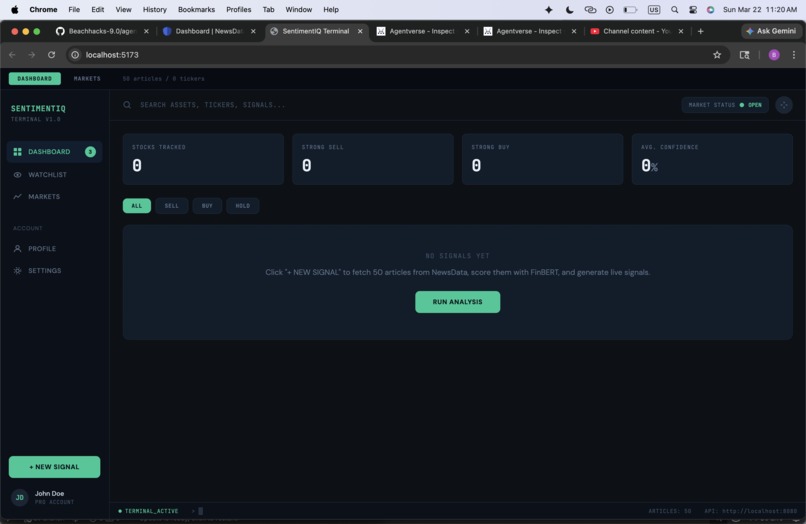This screenshot has width=806, height=524.
Task: Switch to Beachhacks-9.0 GitHub tab
Action: pyautogui.click(x=102, y=31)
